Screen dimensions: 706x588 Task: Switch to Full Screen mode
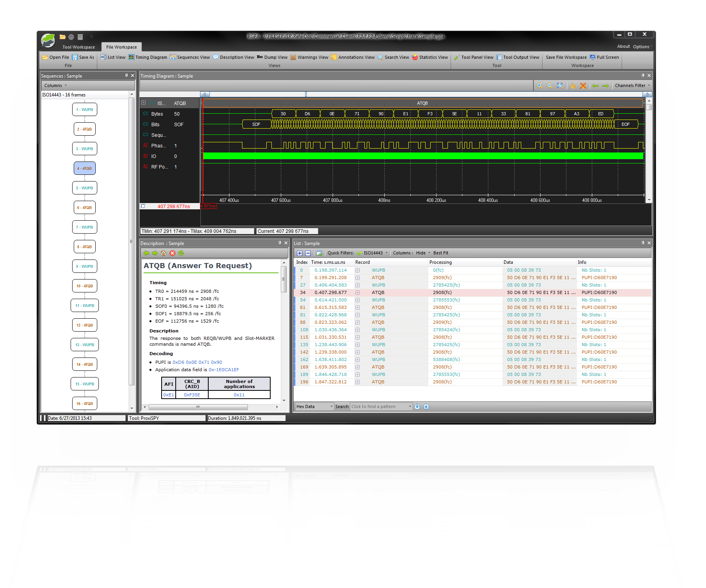(604, 57)
